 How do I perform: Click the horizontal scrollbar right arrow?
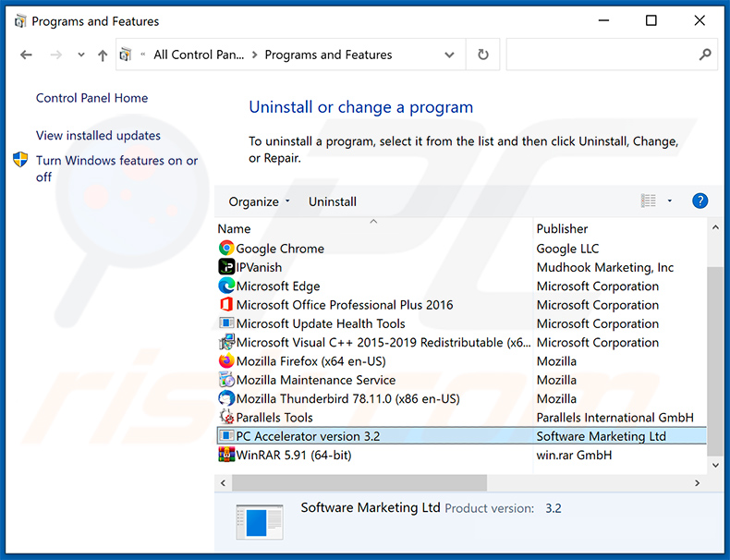(x=698, y=482)
